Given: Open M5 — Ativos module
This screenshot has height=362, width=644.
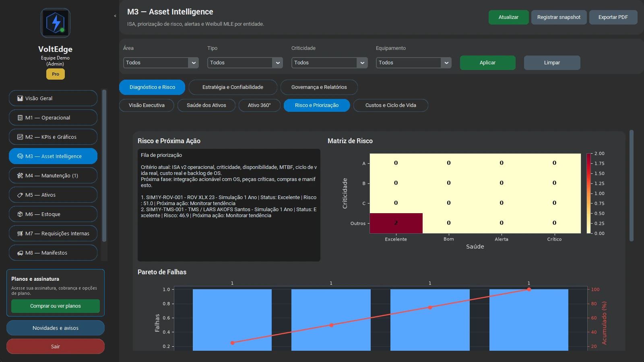Looking at the screenshot, I should point(53,195).
